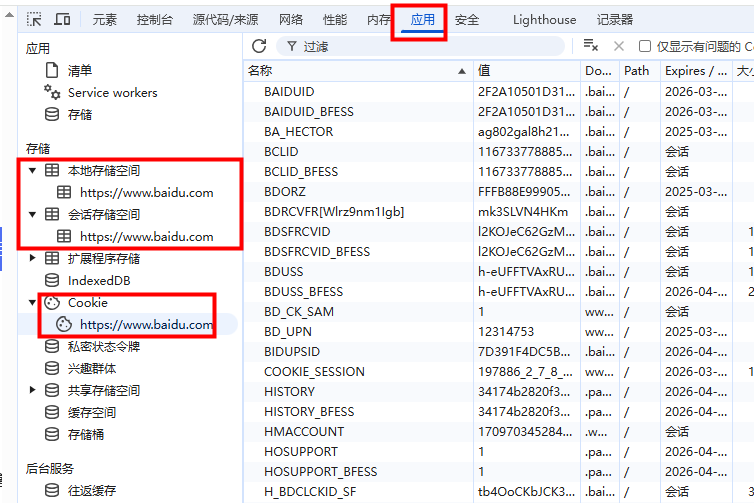Toggle the device toolbar icon

click(x=62, y=19)
